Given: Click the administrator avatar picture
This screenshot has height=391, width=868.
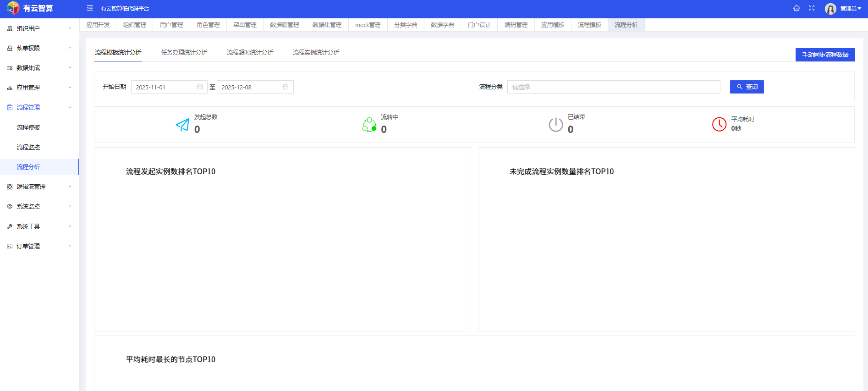Looking at the screenshot, I should (830, 9).
